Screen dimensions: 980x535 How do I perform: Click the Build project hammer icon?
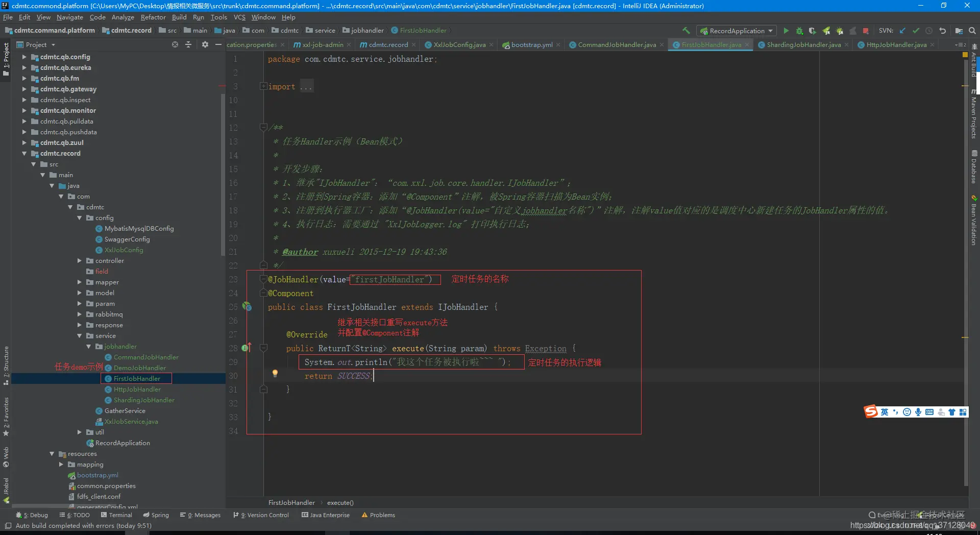point(686,31)
